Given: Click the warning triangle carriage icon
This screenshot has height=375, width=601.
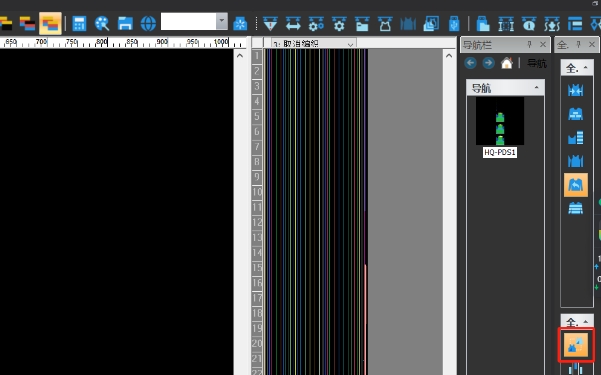Looking at the screenshot, I should tap(270, 23).
